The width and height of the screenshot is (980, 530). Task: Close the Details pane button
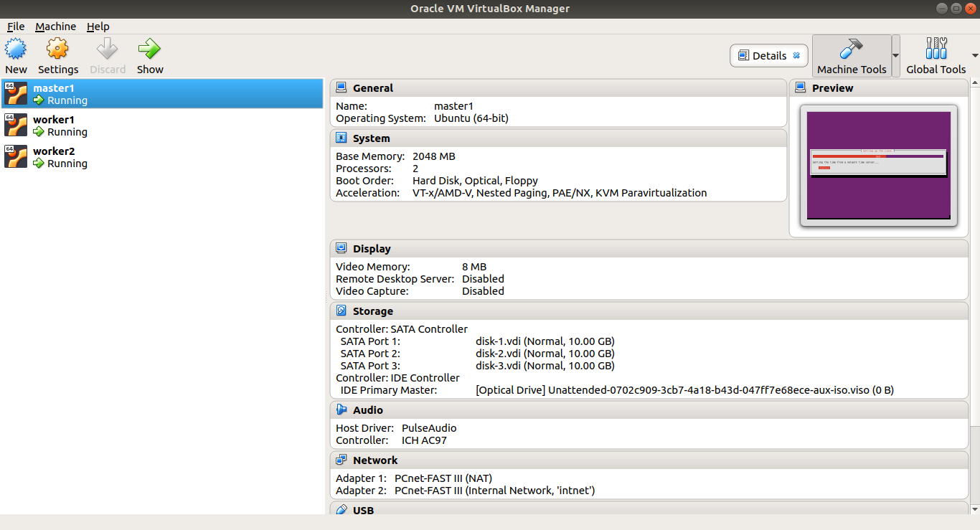pos(796,56)
